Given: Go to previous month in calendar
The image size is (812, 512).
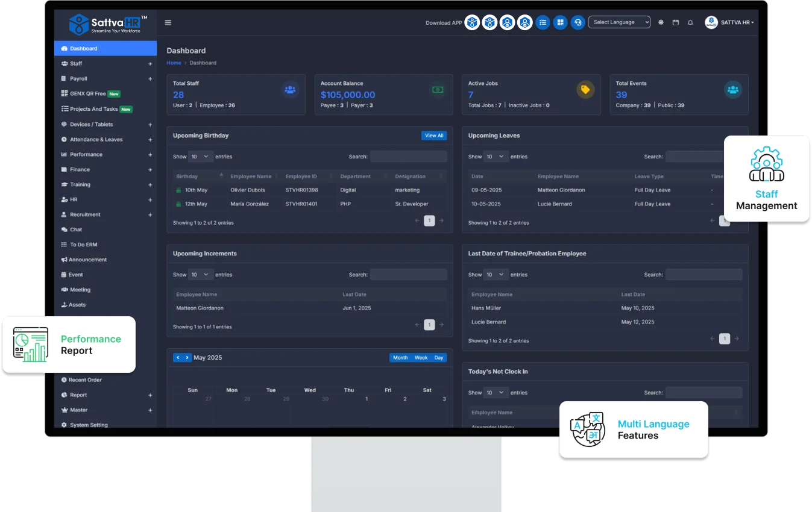Looking at the screenshot, I should [178, 358].
